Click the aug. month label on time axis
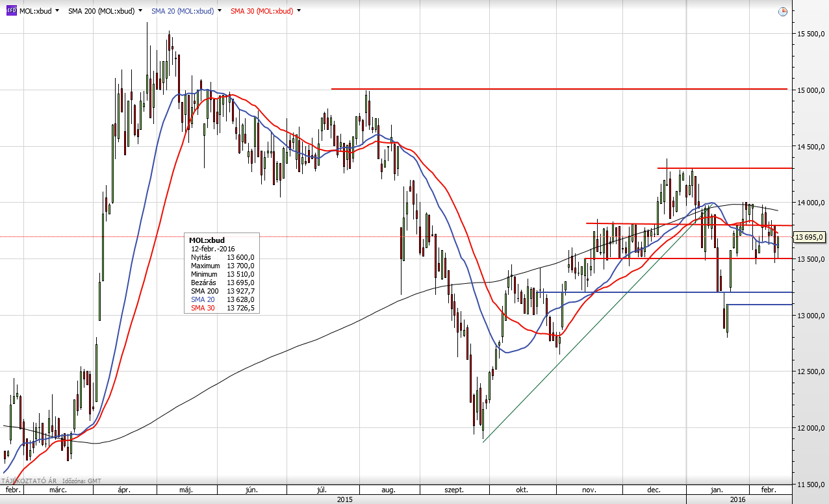 coord(389,491)
